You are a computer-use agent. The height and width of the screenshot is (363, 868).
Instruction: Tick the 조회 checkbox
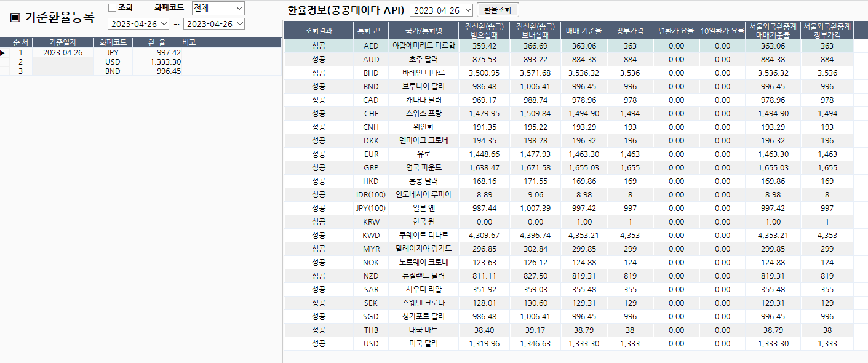[x=112, y=7]
